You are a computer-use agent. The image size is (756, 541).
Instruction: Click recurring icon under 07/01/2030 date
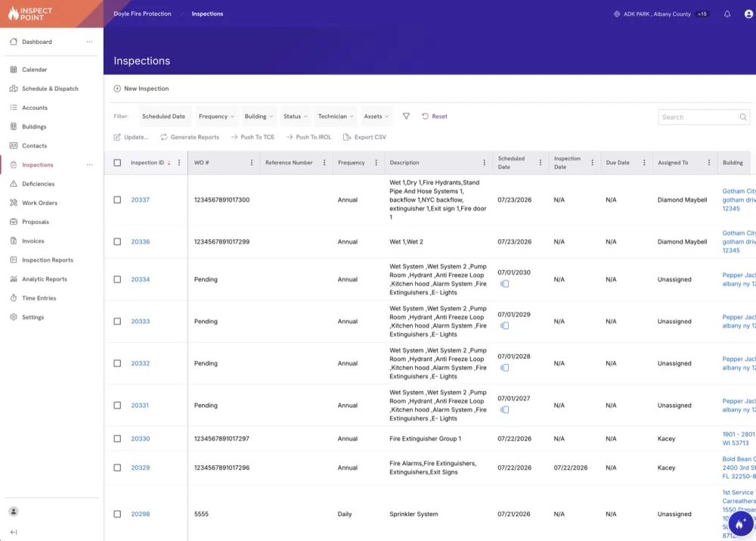(x=504, y=284)
